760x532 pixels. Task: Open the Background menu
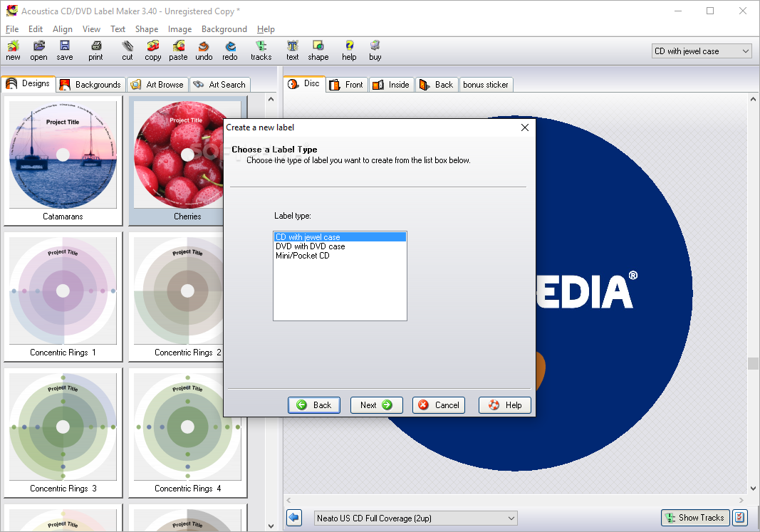click(x=224, y=29)
